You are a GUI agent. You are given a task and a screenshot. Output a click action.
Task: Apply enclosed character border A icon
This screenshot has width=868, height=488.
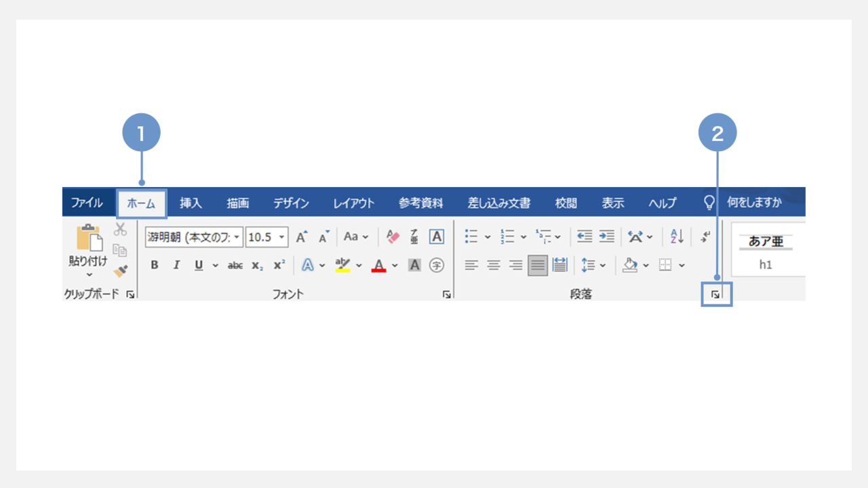tap(437, 237)
